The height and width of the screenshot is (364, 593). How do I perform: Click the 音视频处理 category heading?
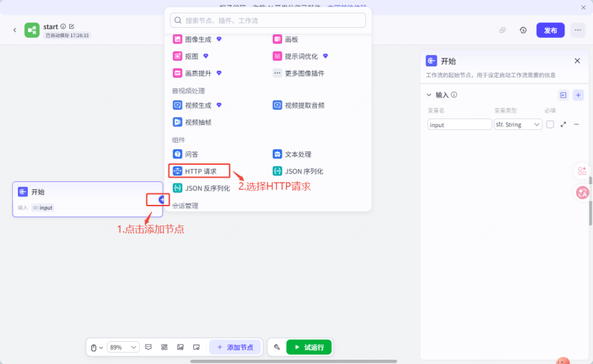[x=188, y=91]
